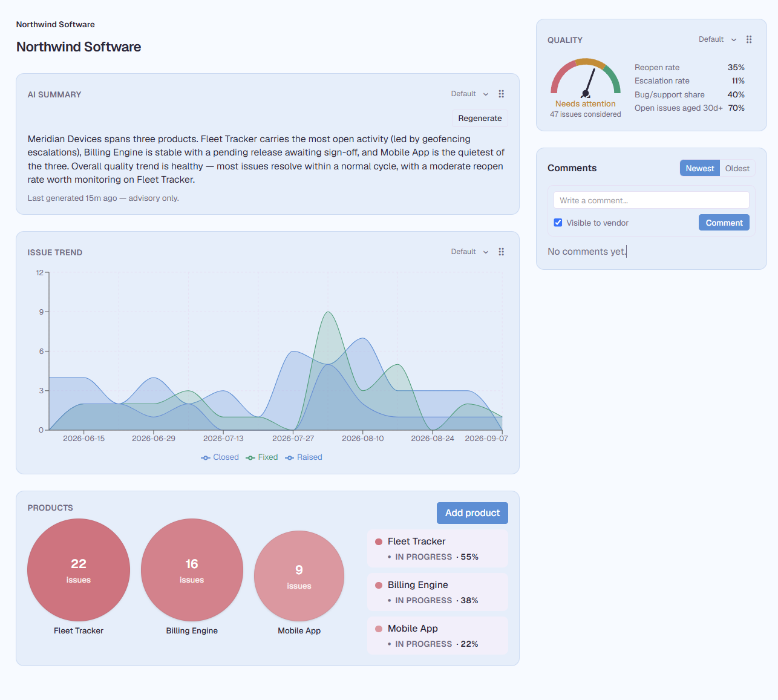Click the Last generated 15m ago note
This screenshot has width=778, height=700.
click(103, 198)
